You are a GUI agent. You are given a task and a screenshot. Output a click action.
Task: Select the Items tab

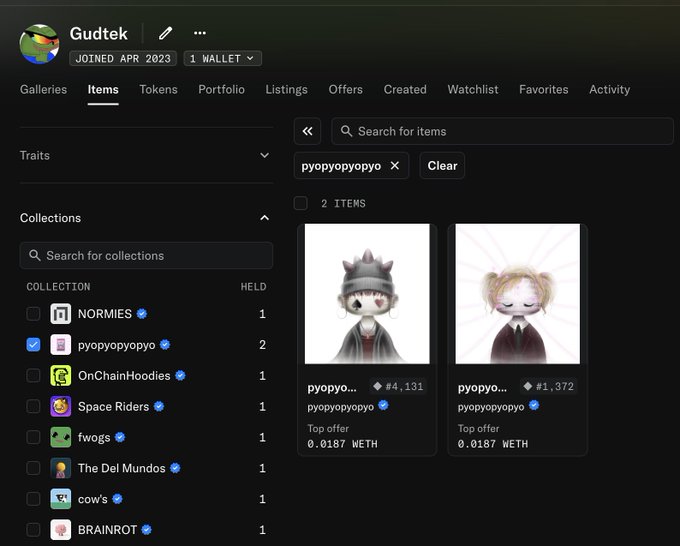[x=103, y=90]
